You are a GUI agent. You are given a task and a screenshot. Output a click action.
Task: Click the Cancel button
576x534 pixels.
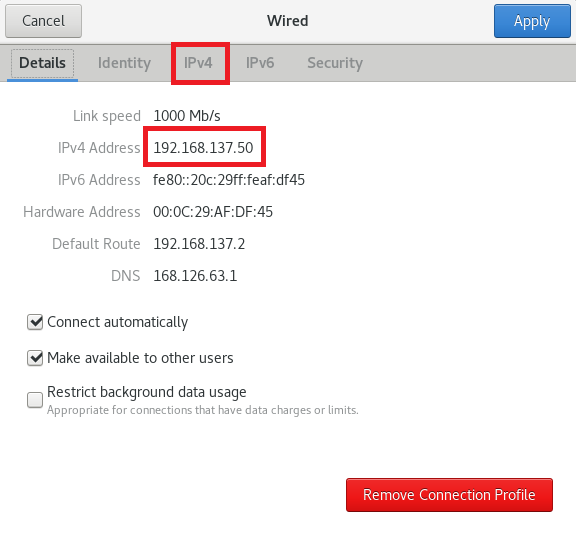[x=43, y=21]
